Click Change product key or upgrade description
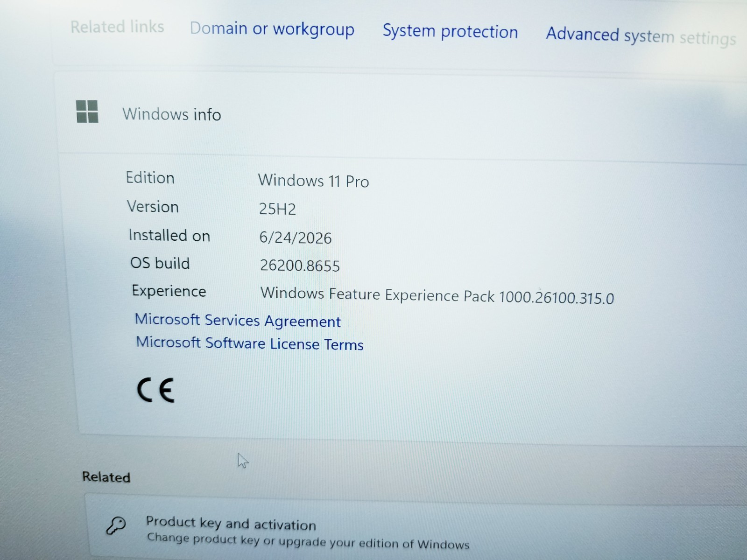The height and width of the screenshot is (560, 747). click(308, 541)
